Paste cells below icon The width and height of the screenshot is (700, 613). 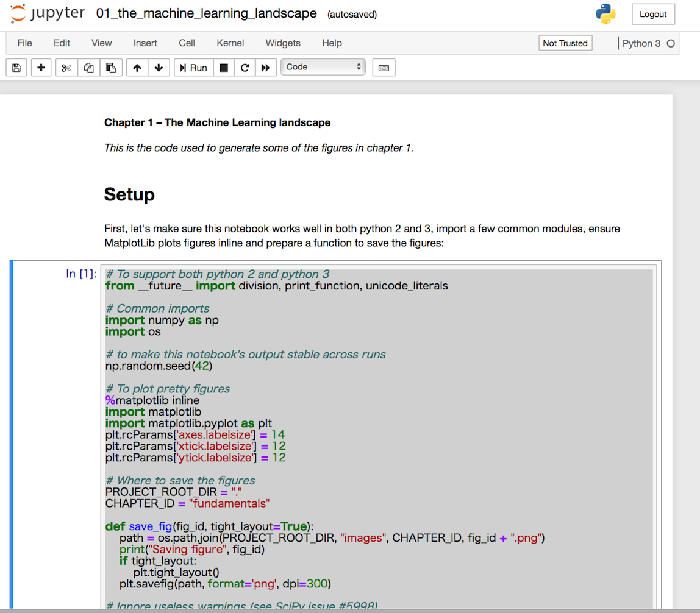[111, 68]
